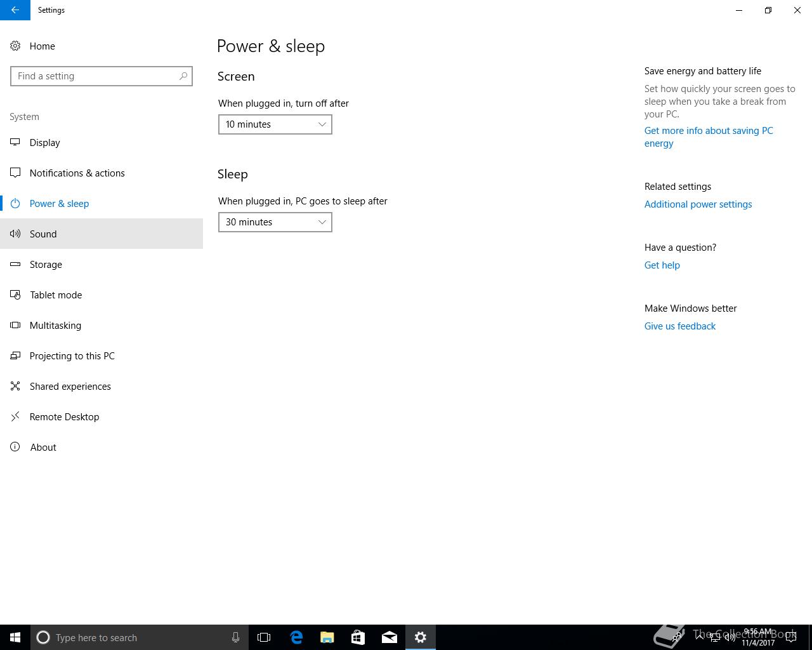Image resolution: width=812 pixels, height=650 pixels.
Task: Select the Shared experiences icon
Action: point(15,386)
